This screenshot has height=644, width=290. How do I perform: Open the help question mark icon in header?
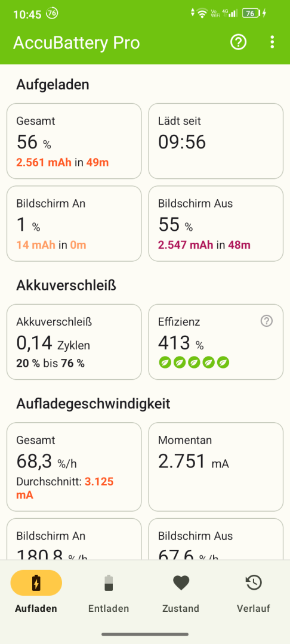pos(238,42)
